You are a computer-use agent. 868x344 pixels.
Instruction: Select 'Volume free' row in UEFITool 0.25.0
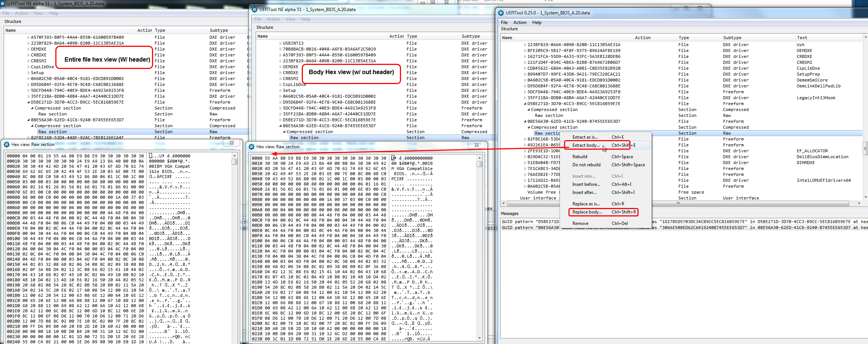click(681, 192)
